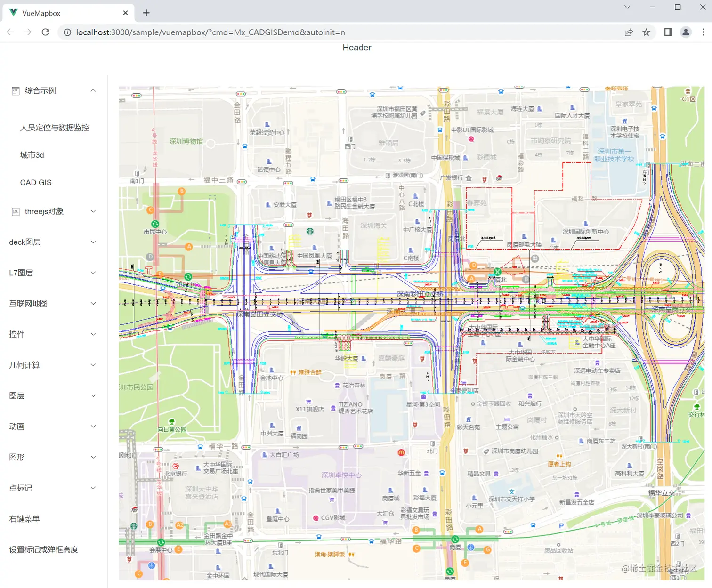712x588 pixels.
Task: Expand the 控件 submenu arrow
Action: coord(93,334)
